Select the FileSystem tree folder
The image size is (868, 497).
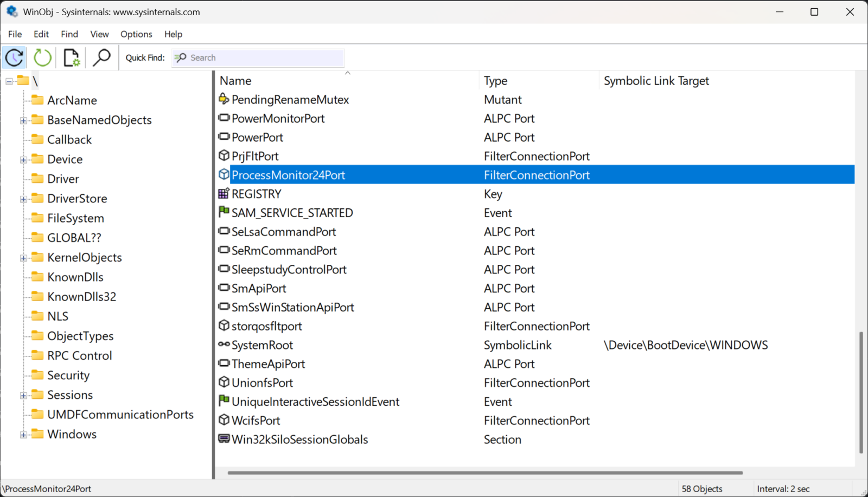coord(75,218)
